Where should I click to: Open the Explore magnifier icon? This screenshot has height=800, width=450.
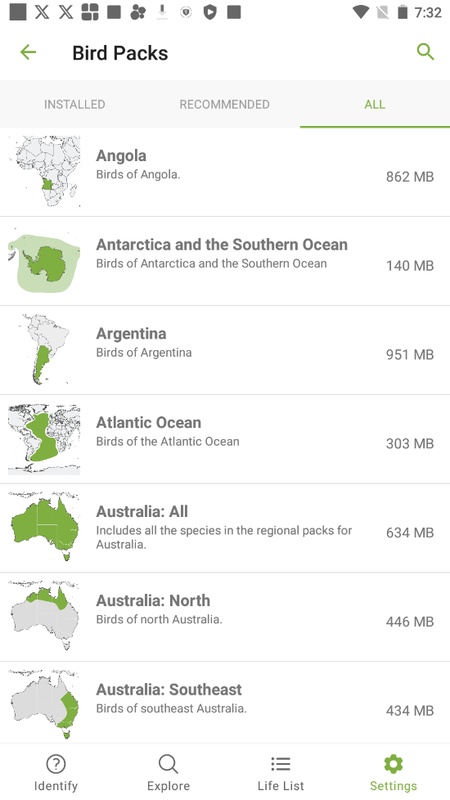168,764
